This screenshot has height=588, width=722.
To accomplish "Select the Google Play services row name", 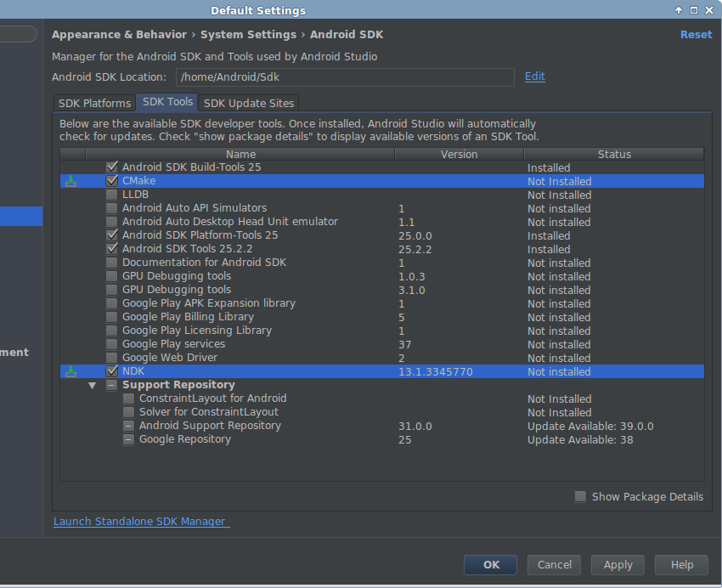I will click(173, 344).
